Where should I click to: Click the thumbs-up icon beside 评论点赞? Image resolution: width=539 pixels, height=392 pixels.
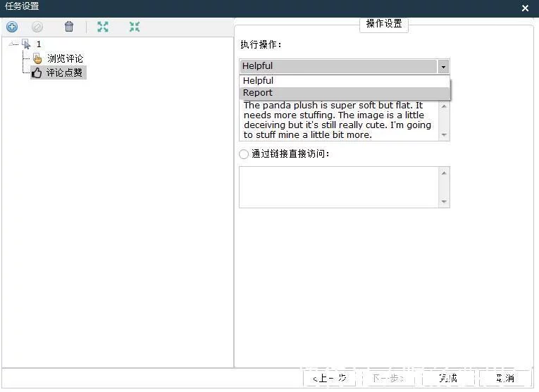pos(37,72)
